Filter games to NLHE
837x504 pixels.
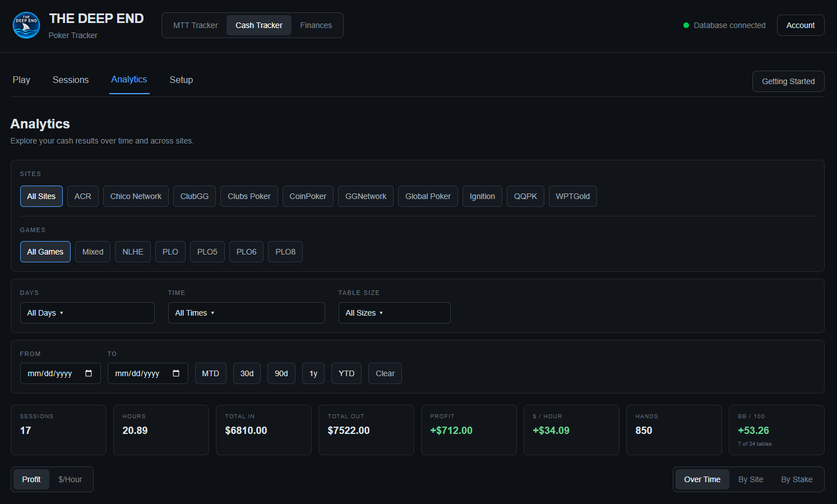point(133,252)
